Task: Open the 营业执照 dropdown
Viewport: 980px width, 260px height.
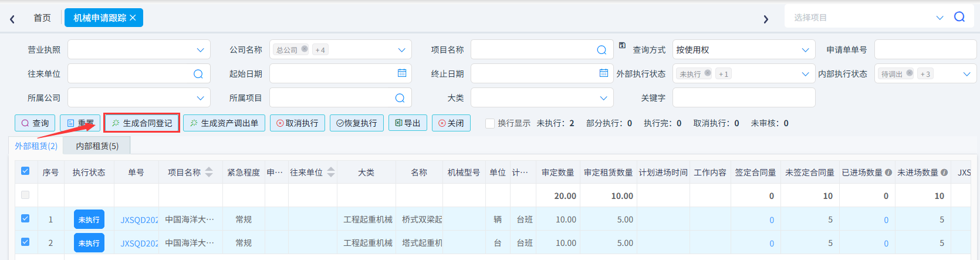Action: (x=139, y=50)
